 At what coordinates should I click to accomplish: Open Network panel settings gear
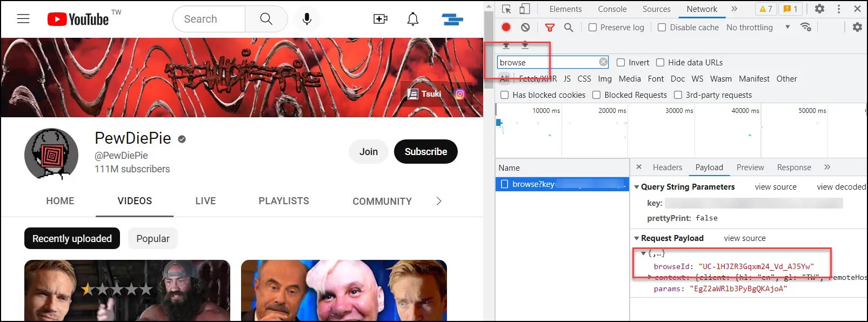coord(857,27)
